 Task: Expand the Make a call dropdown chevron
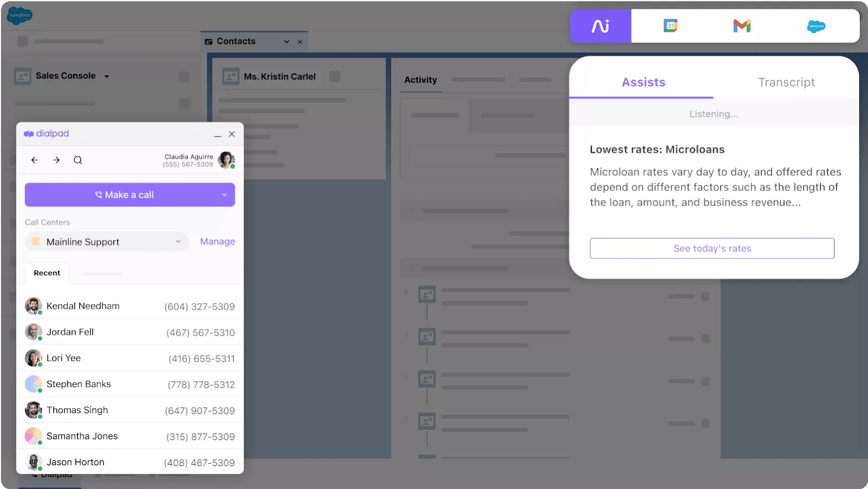pos(223,194)
